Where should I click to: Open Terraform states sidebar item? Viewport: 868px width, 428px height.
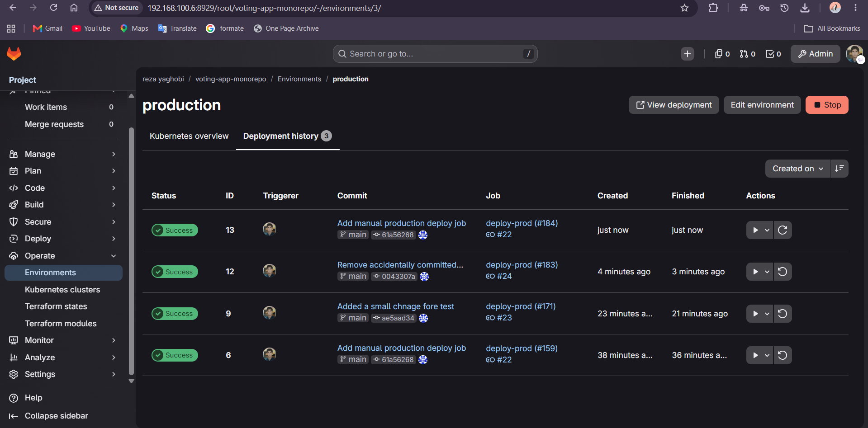pos(63,306)
